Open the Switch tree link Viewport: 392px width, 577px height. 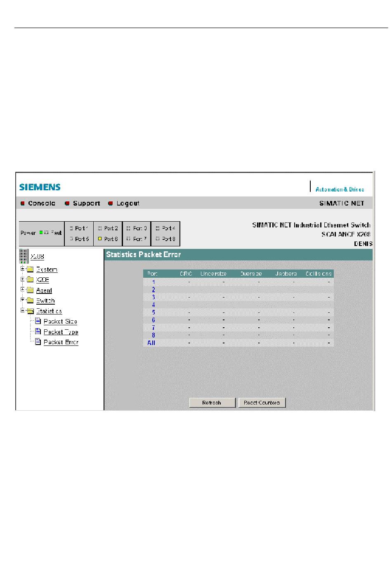pos(45,301)
